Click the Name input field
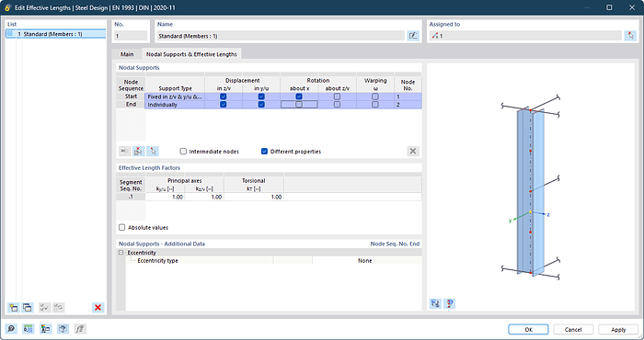644x340 pixels. coord(281,36)
